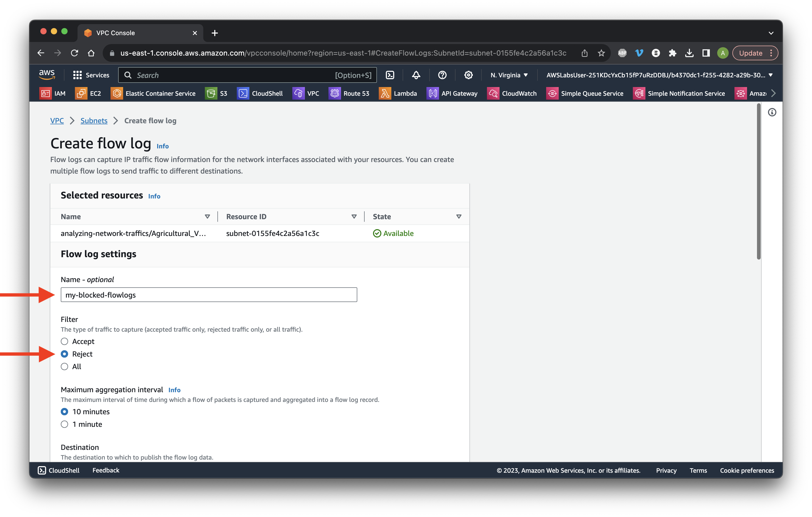Click the page vertical scrollbar
Image resolution: width=812 pixels, height=517 pixels.
click(759, 182)
